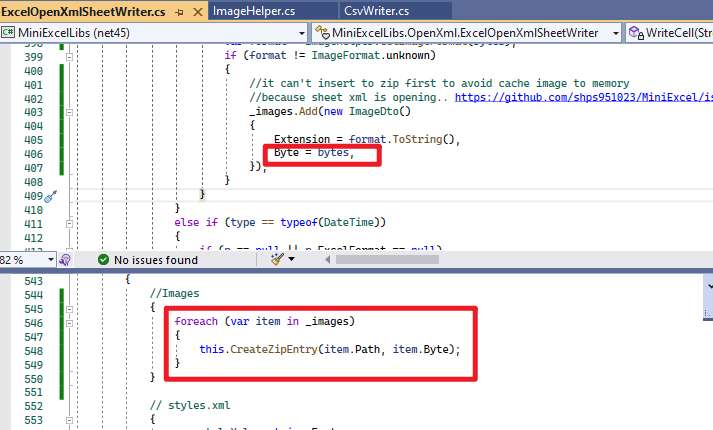Select the ExcelOpenXmlSheetWriter.cs tab
The width and height of the screenshot is (713, 430).
coord(83,12)
